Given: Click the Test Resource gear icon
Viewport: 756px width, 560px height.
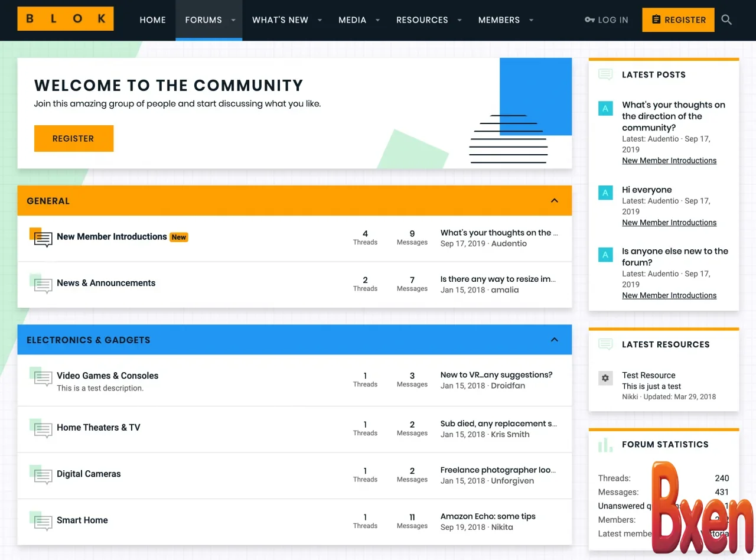Looking at the screenshot, I should tap(605, 379).
